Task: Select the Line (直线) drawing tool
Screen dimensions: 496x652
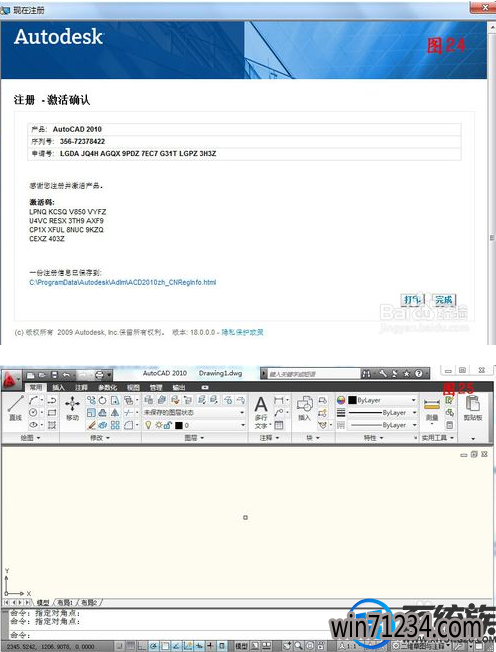Action: coord(15,408)
